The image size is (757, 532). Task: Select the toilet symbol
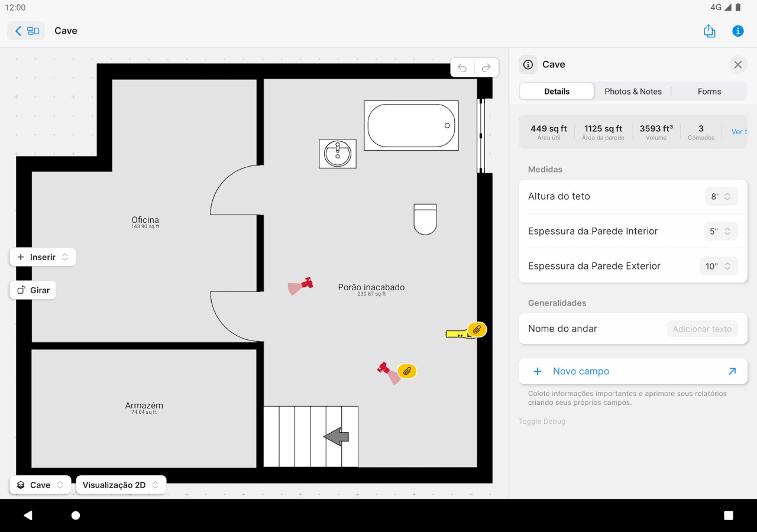pos(425,219)
